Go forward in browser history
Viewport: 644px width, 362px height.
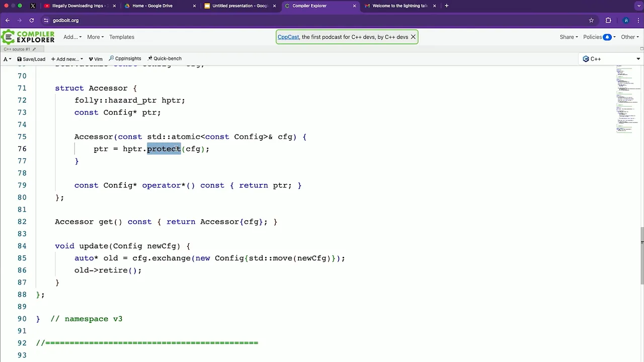point(20,21)
